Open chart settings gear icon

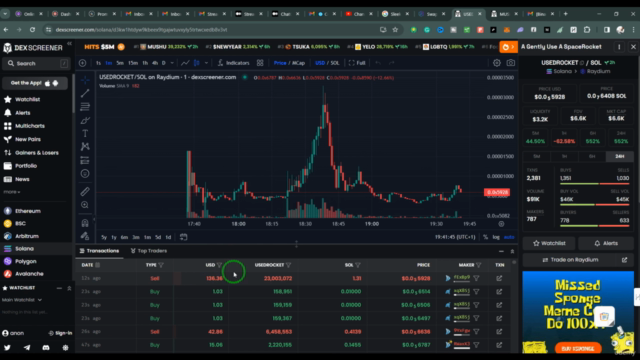coord(497,63)
